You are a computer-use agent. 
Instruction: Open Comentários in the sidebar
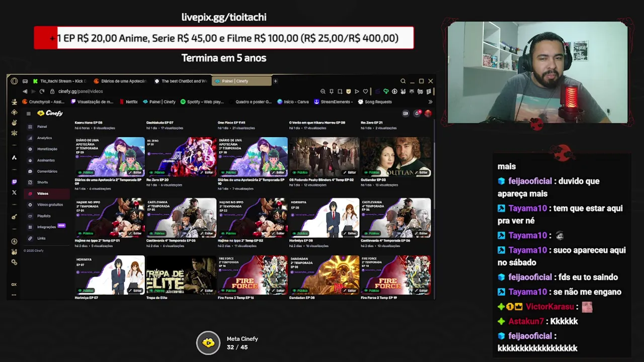click(47, 171)
